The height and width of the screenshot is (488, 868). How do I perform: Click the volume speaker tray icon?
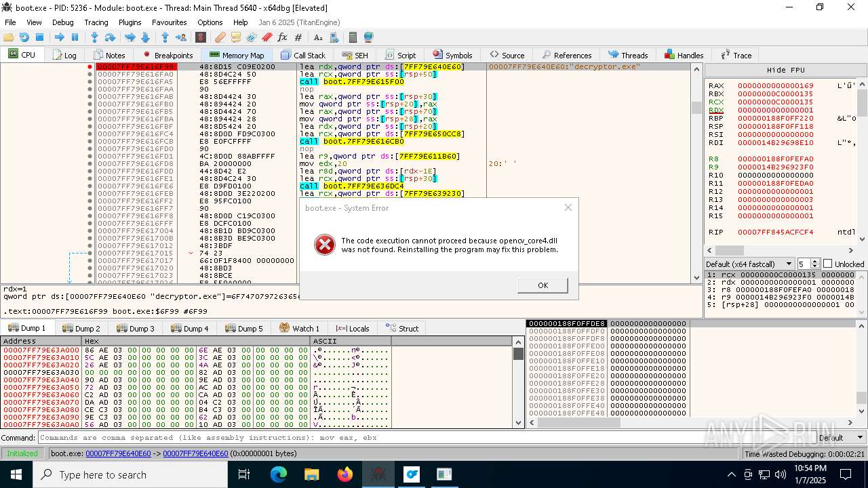click(x=781, y=474)
